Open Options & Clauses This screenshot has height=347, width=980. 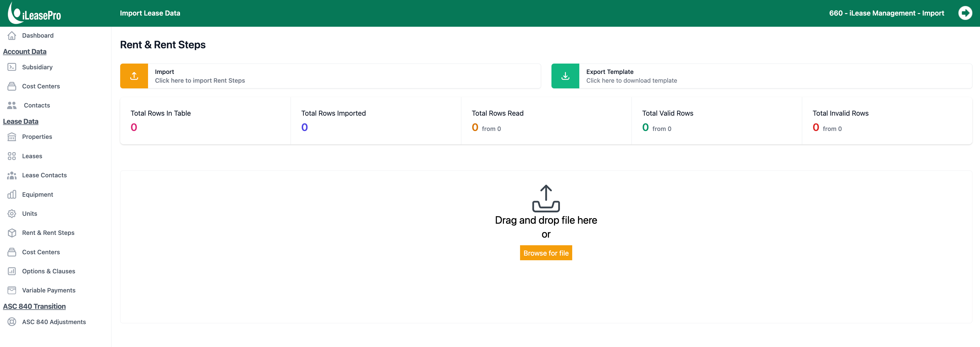(x=48, y=271)
